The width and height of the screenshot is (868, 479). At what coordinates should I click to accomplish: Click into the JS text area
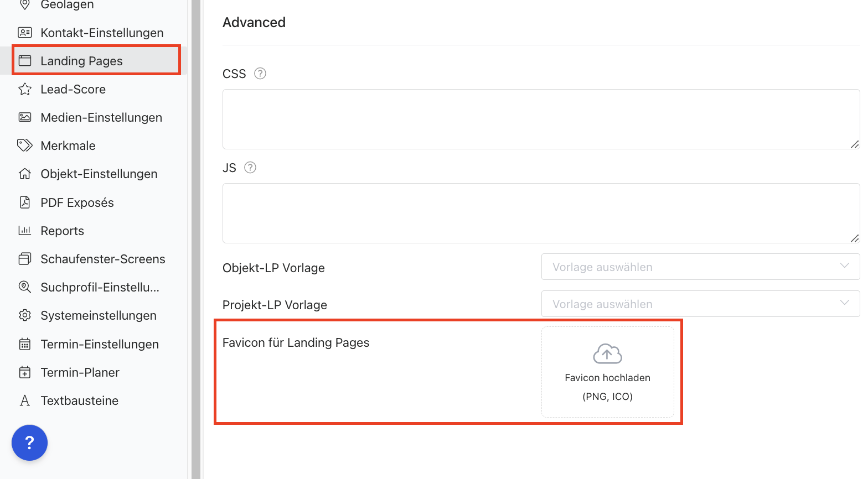pos(540,213)
